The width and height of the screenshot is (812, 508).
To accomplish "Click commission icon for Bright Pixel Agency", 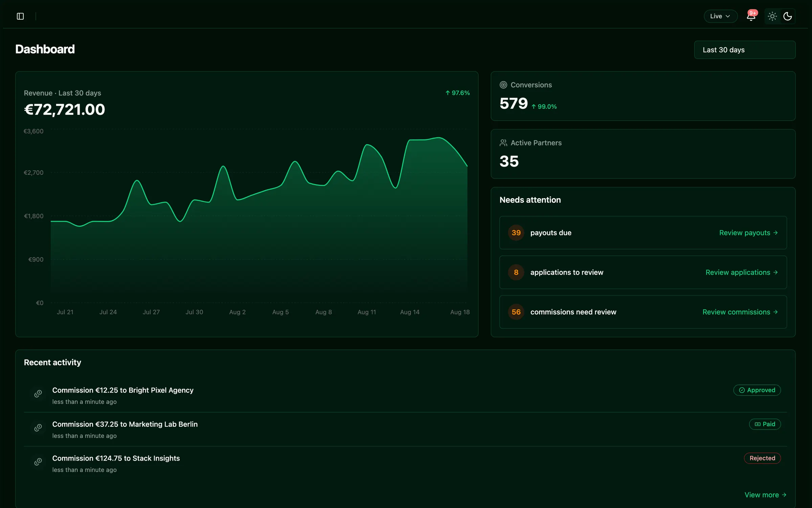I will (38, 394).
